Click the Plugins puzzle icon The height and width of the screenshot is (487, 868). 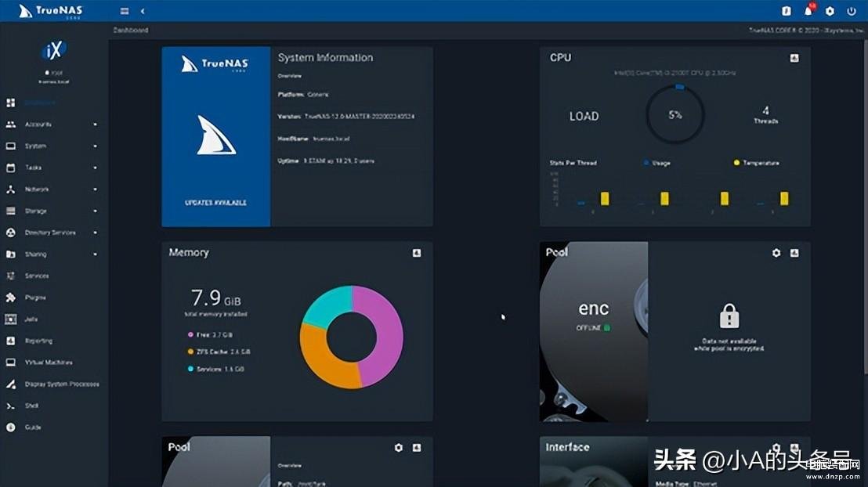[10, 298]
